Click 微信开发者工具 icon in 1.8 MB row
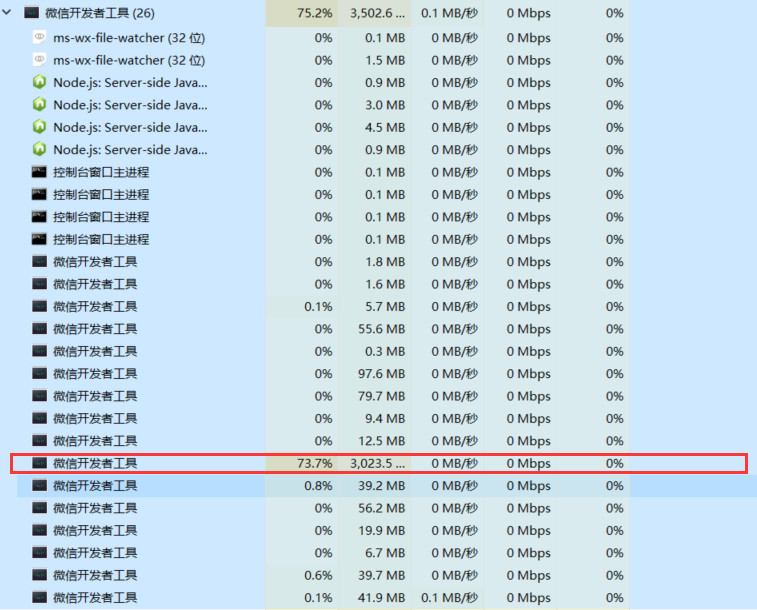Viewport: 757px width, 610px height. 39,262
